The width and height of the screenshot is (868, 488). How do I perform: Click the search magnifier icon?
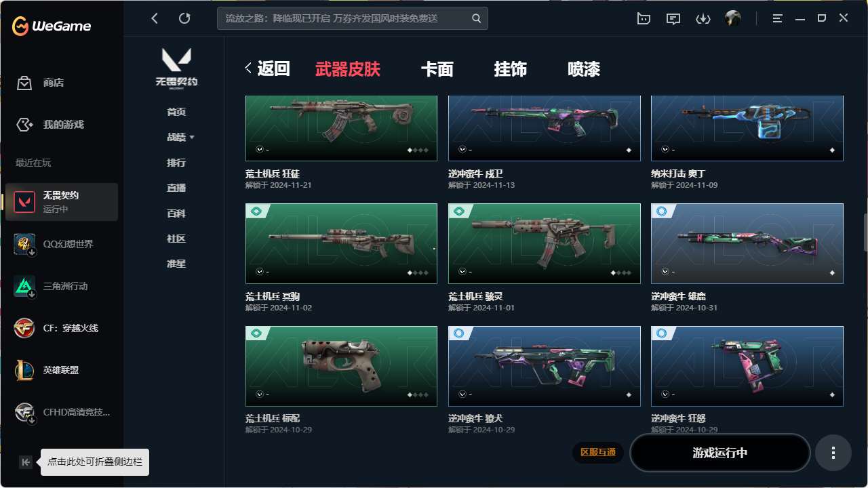(x=477, y=18)
